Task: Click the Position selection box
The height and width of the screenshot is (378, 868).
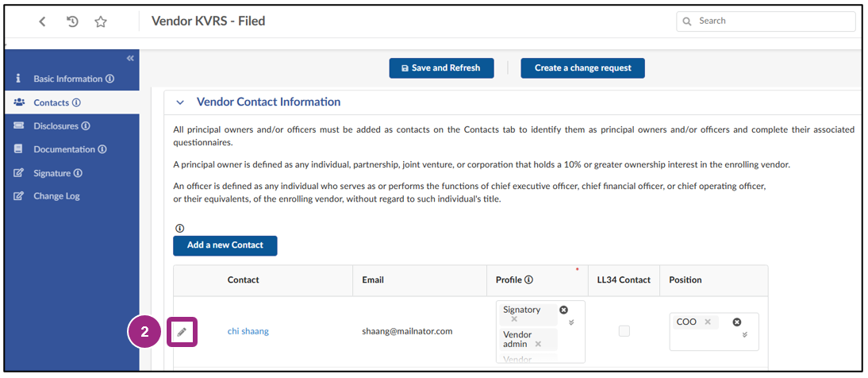Action: 713,332
